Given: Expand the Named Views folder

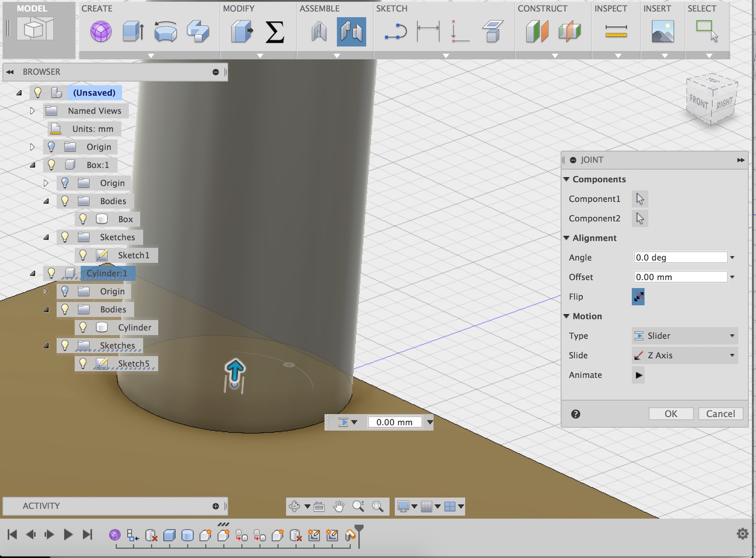Looking at the screenshot, I should [x=32, y=111].
